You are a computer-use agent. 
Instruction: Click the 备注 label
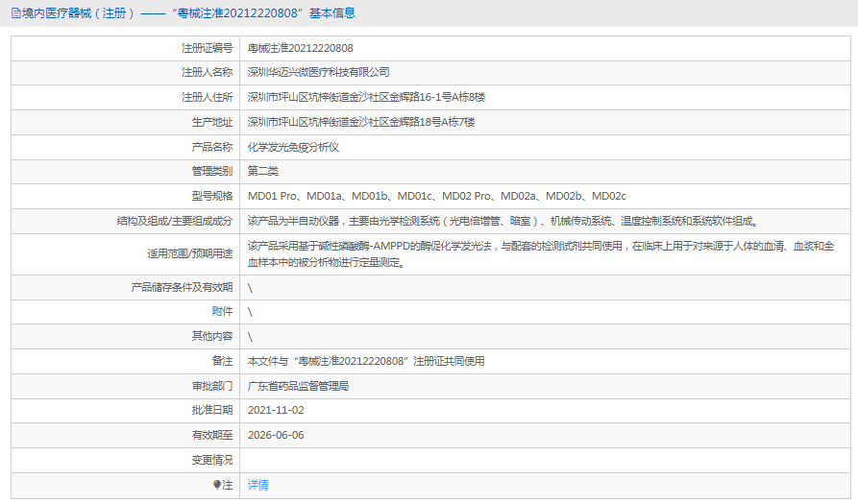coord(222,361)
